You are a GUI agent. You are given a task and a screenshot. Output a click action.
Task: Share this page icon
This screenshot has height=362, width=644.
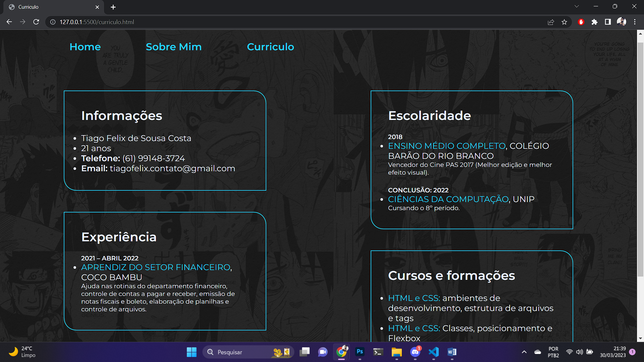[x=551, y=22]
